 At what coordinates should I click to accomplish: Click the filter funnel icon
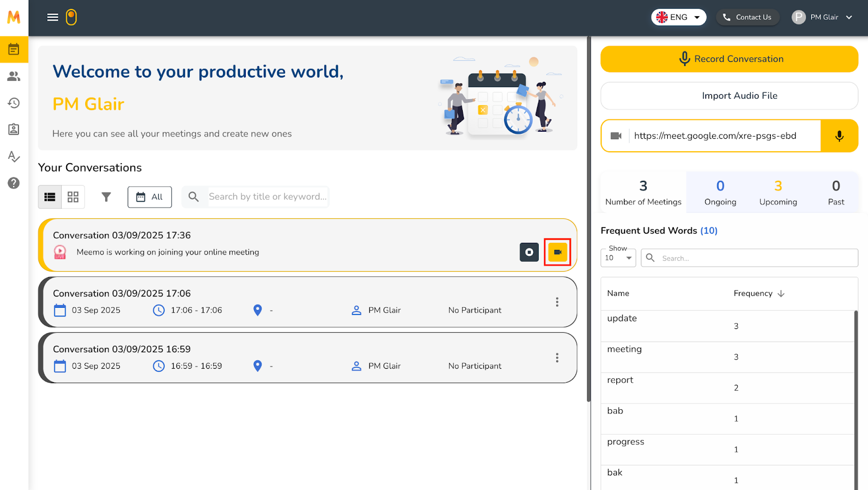pyautogui.click(x=106, y=197)
